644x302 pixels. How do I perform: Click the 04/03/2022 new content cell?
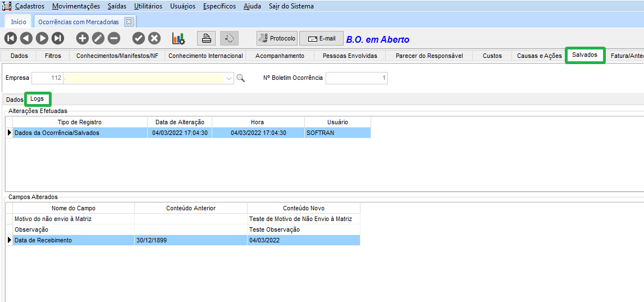click(304, 240)
